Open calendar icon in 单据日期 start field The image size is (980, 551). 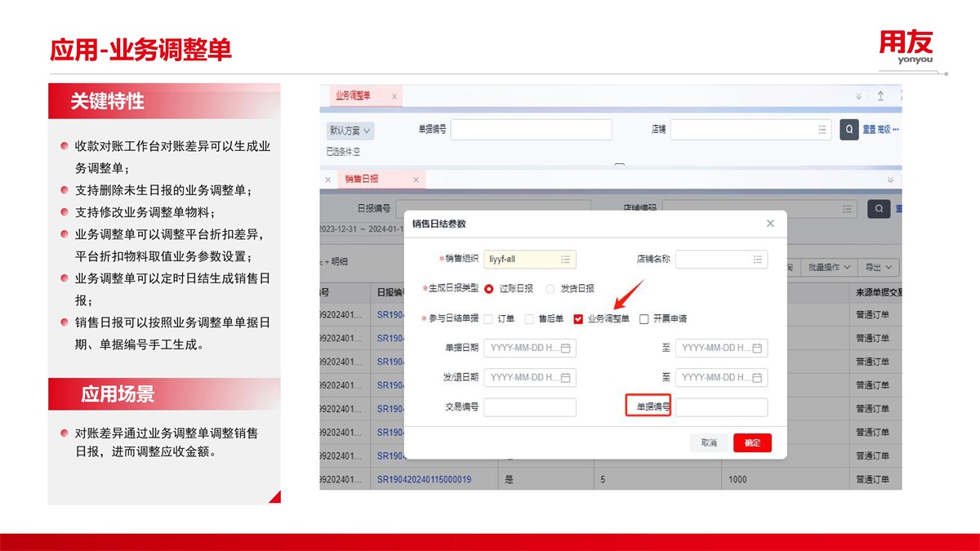(x=565, y=349)
